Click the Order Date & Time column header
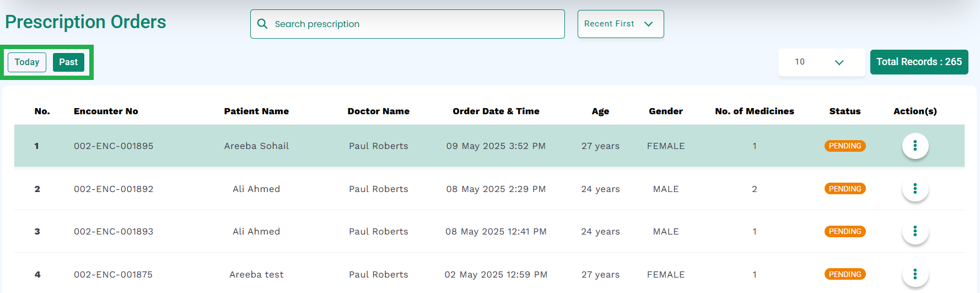Viewport: 980px width, 293px height. click(x=496, y=111)
